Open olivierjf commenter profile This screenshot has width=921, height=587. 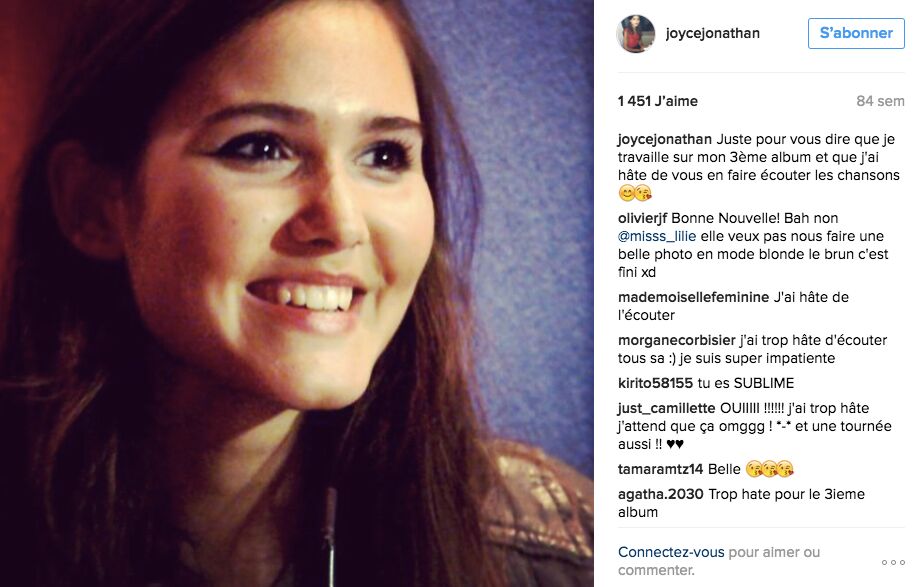point(642,218)
